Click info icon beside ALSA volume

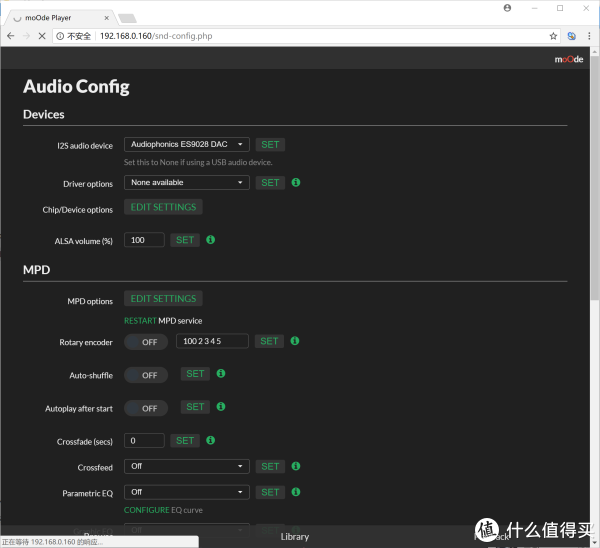[x=211, y=240]
